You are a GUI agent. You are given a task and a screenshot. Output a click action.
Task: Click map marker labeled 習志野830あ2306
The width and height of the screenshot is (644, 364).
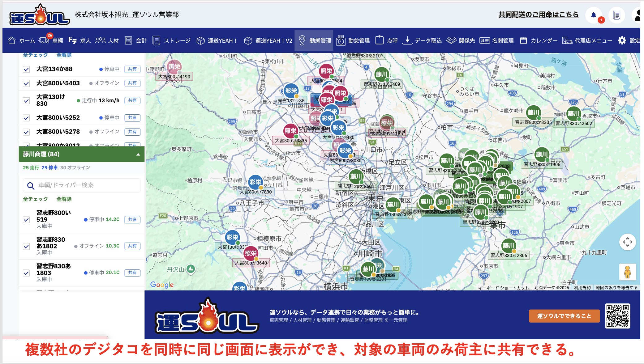pyautogui.click(x=509, y=246)
